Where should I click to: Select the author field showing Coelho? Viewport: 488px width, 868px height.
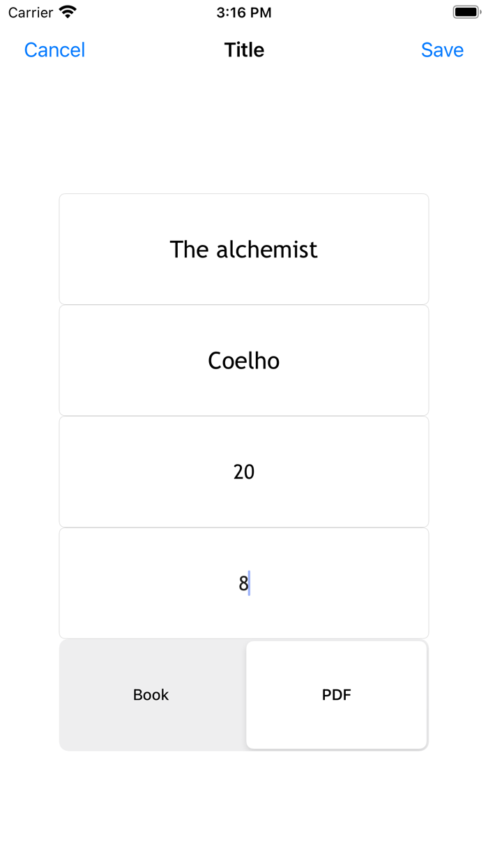pos(244,360)
